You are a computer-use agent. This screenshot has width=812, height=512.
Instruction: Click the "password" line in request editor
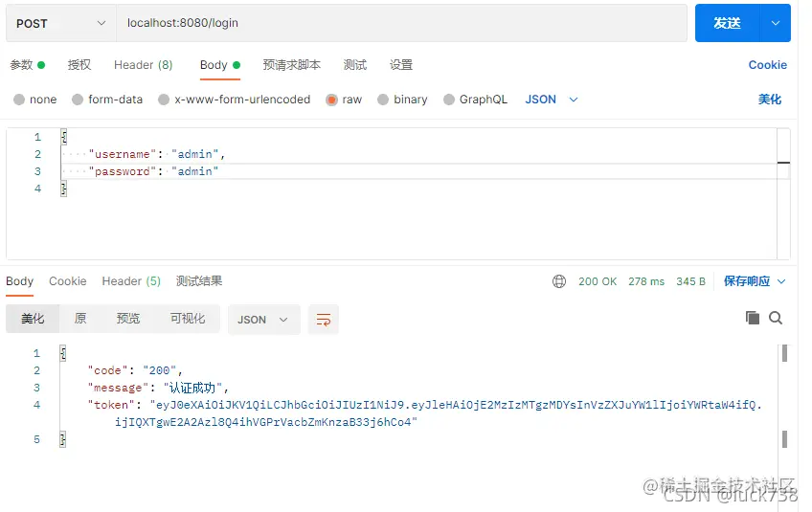point(154,171)
